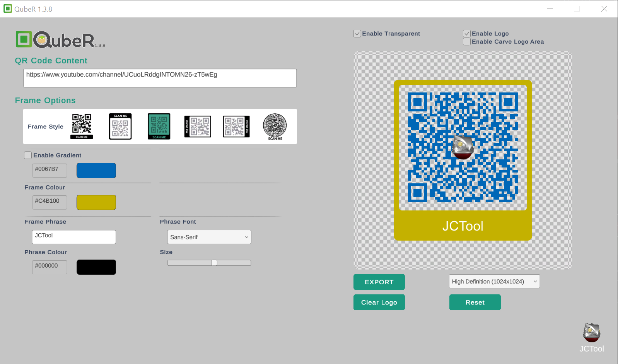
Task: Select frame style with SCAN ME on right side
Action: 236,126
